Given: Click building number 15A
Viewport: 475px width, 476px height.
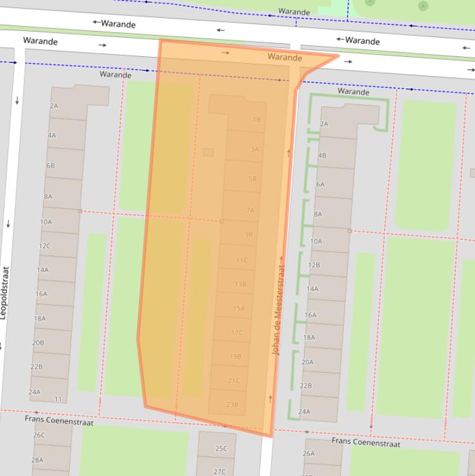Looking at the screenshot, I should click(x=238, y=308).
